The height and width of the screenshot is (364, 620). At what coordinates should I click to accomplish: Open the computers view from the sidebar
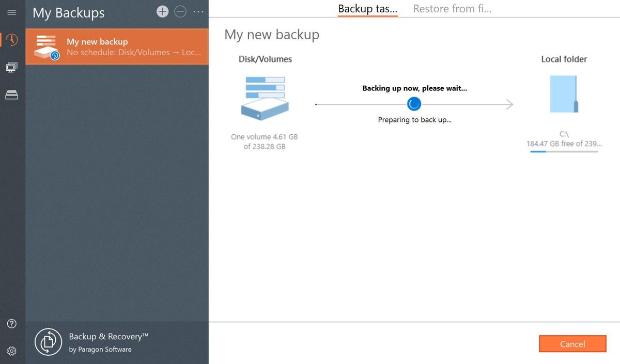11,67
